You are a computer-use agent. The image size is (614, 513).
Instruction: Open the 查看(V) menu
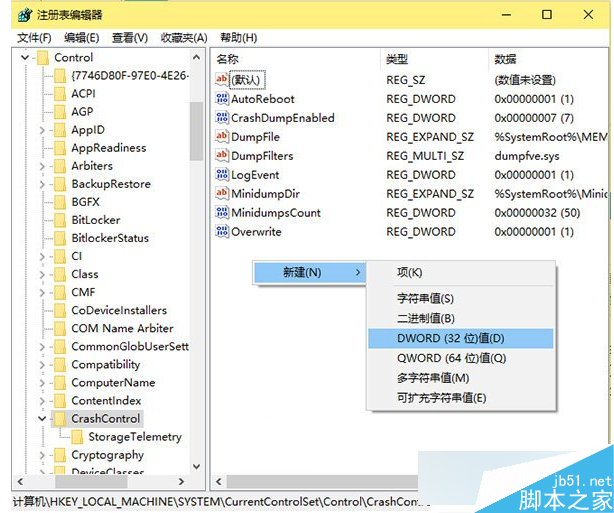130,38
